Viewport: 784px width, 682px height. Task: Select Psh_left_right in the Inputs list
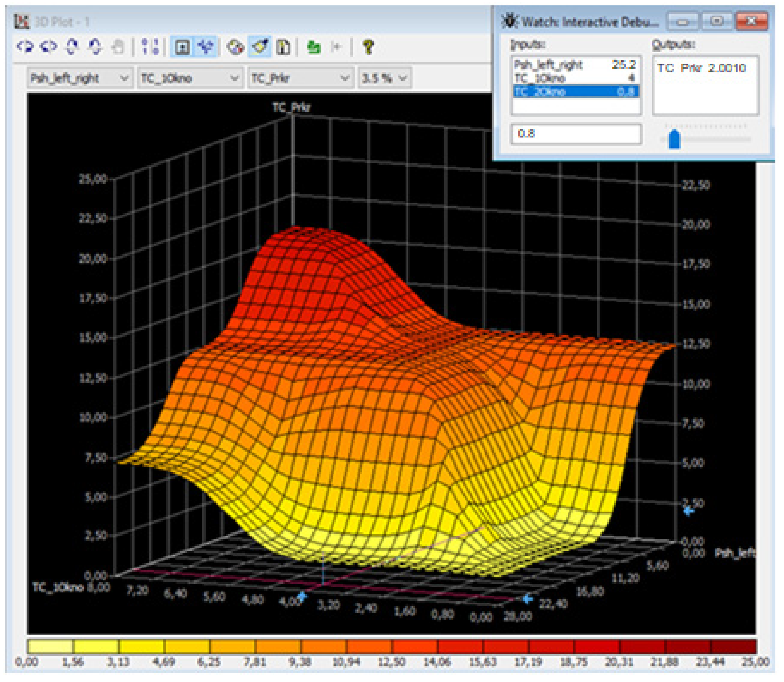point(575,65)
